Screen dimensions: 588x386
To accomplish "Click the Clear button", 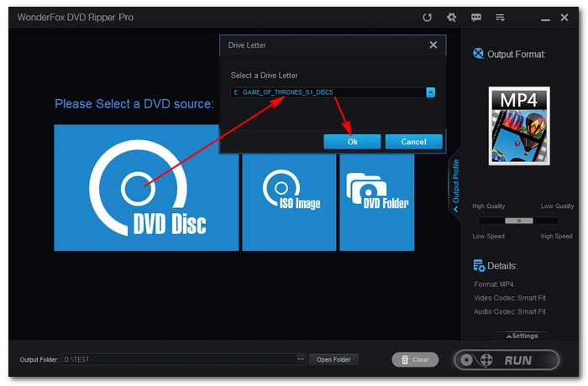I will pyautogui.click(x=415, y=360).
